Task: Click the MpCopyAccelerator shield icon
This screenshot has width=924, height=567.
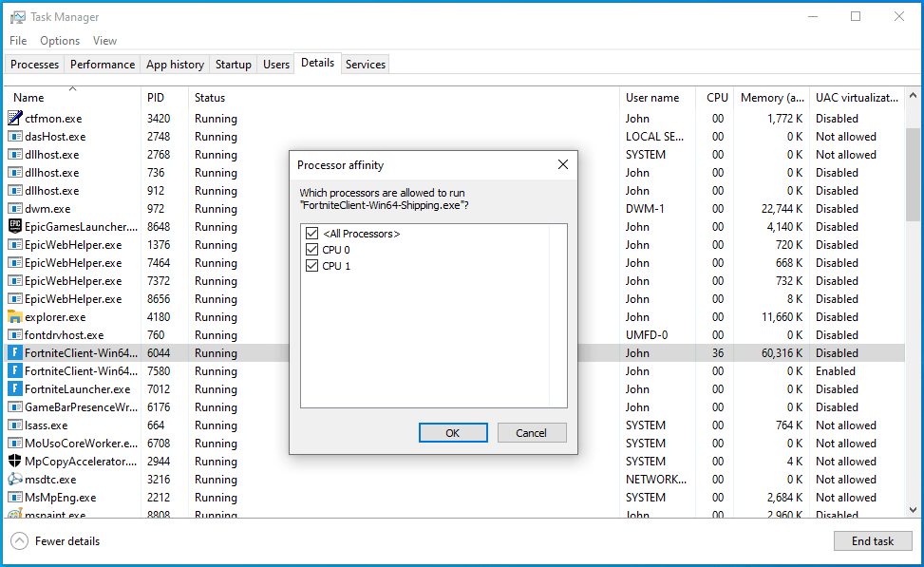Action: pos(15,462)
